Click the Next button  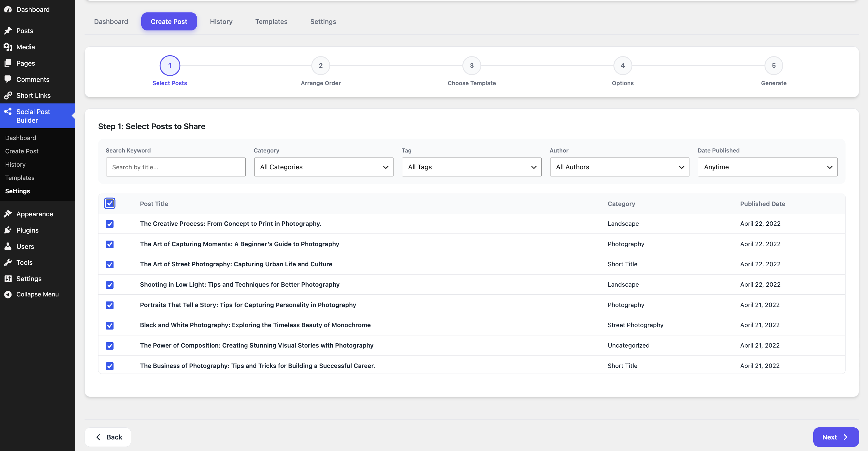coord(836,437)
